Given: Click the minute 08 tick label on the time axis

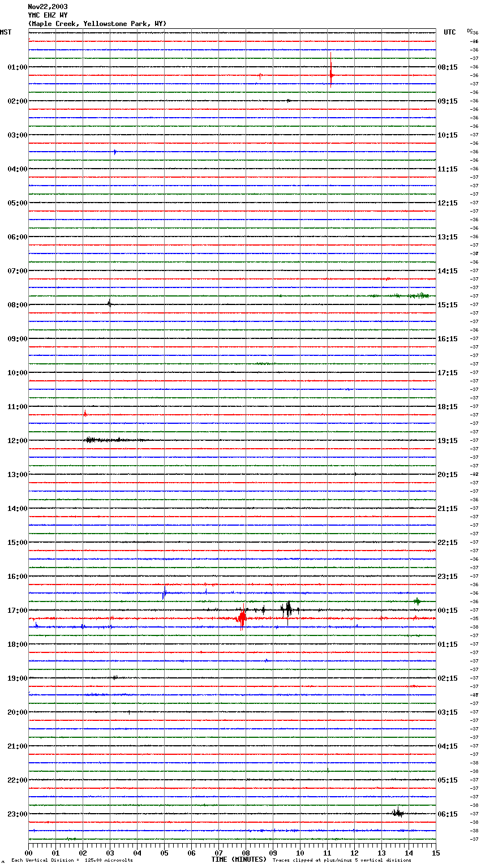Looking at the screenshot, I should pyautogui.click(x=246, y=853).
